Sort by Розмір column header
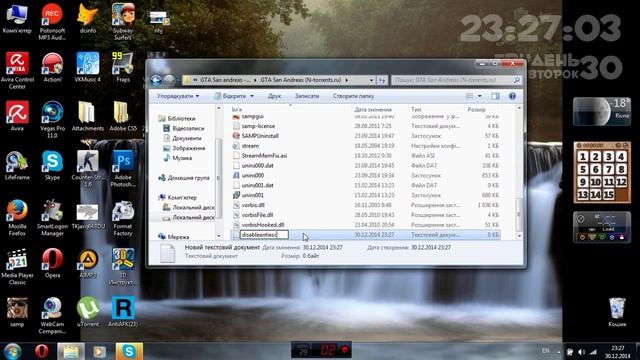640x360 pixels. click(477, 109)
